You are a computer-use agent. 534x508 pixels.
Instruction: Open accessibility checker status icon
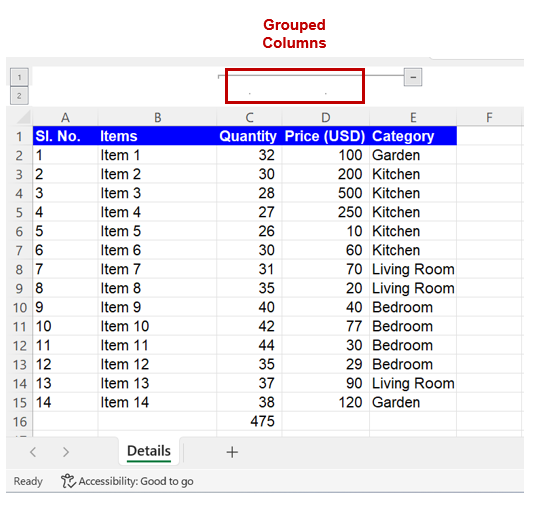coord(68,481)
